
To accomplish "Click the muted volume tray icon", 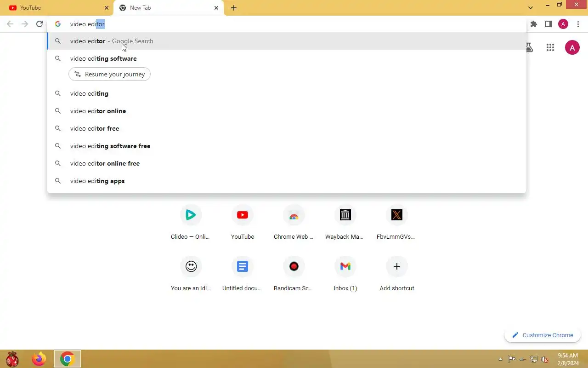I will [545, 359].
